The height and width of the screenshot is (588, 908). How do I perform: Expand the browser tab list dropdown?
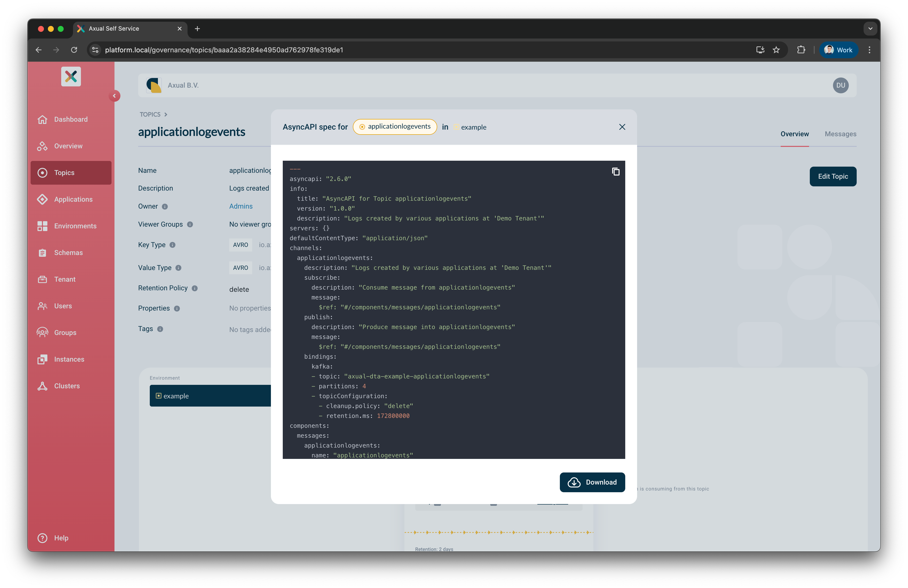click(870, 29)
